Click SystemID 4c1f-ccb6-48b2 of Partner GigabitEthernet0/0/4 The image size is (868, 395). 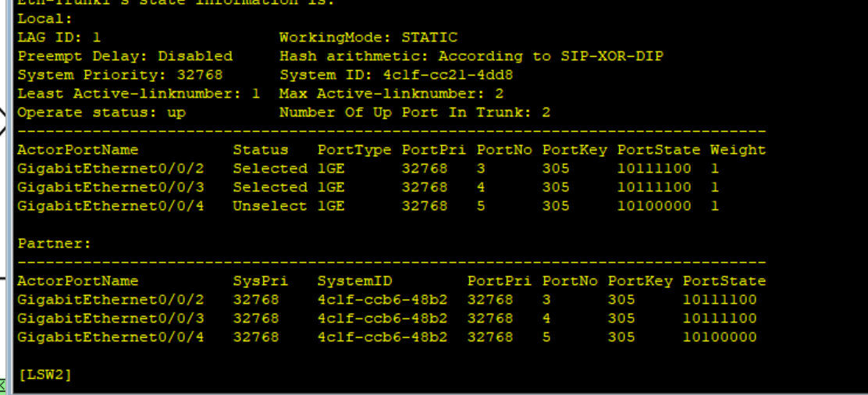[x=382, y=336]
